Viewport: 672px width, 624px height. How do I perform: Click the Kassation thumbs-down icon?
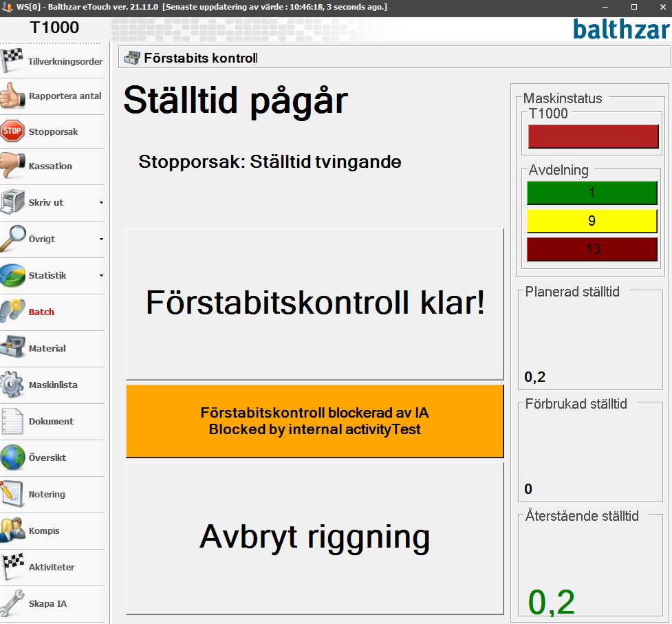[x=12, y=165]
